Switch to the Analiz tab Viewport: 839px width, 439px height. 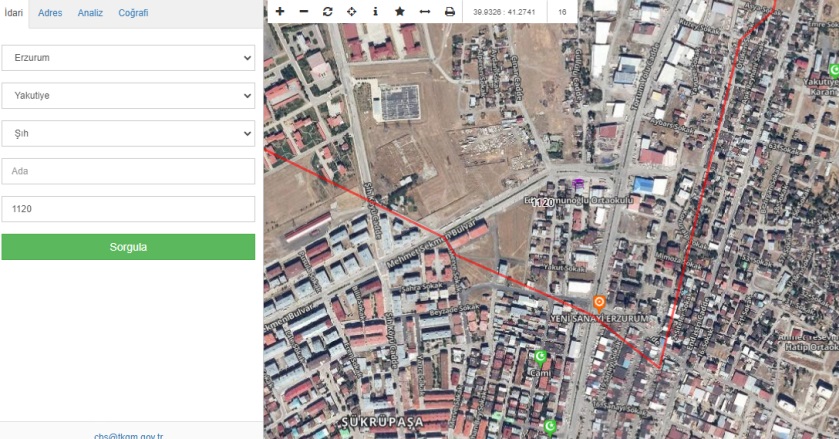pyautogui.click(x=91, y=13)
